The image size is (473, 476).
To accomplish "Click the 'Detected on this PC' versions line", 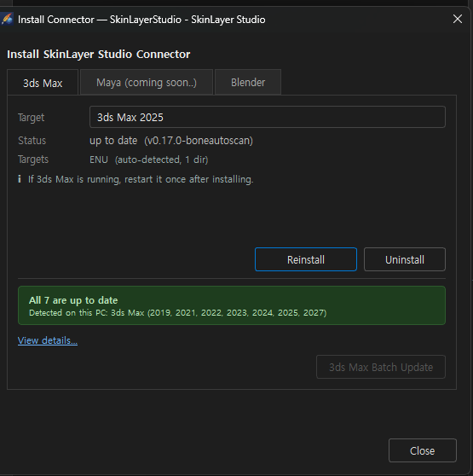I will [x=177, y=313].
